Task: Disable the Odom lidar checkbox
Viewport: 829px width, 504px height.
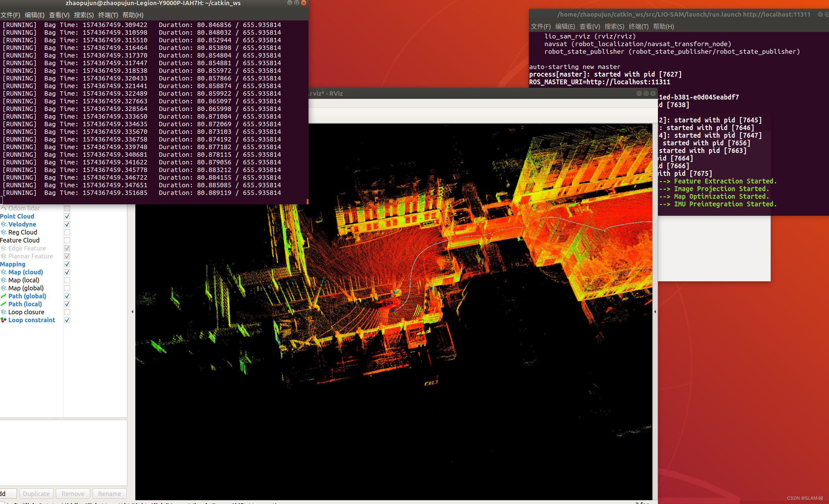Action: tap(67, 208)
